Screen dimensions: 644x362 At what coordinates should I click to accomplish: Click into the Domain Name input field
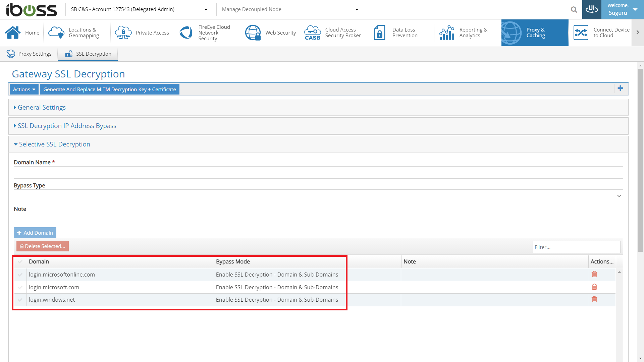tap(318, 173)
